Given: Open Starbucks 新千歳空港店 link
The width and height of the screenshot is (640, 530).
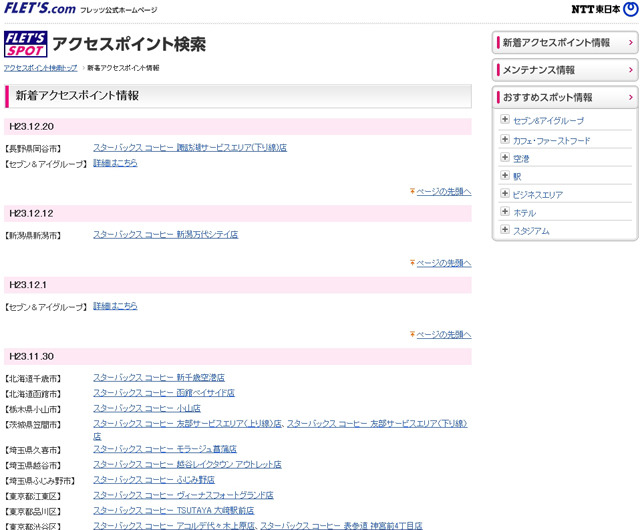Looking at the screenshot, I should 159,377.
